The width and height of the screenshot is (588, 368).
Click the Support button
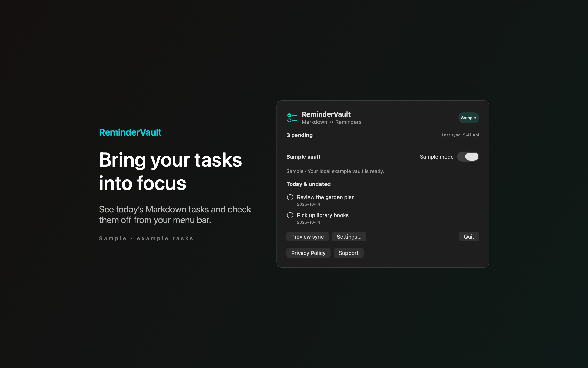[349, 253]
